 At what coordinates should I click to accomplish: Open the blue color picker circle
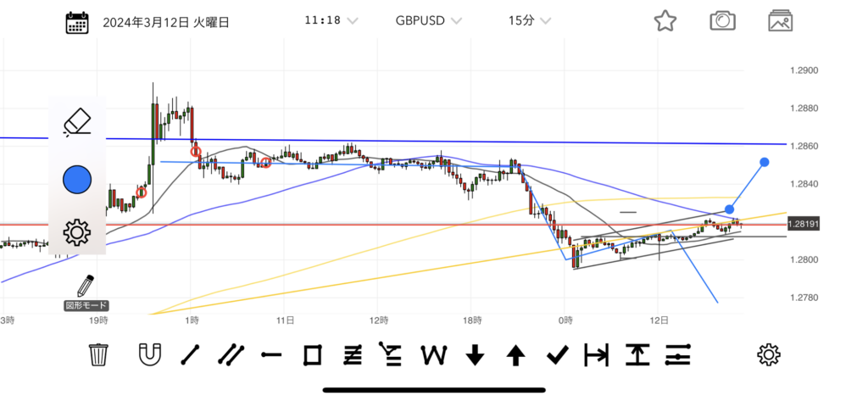tap(77, 178)
